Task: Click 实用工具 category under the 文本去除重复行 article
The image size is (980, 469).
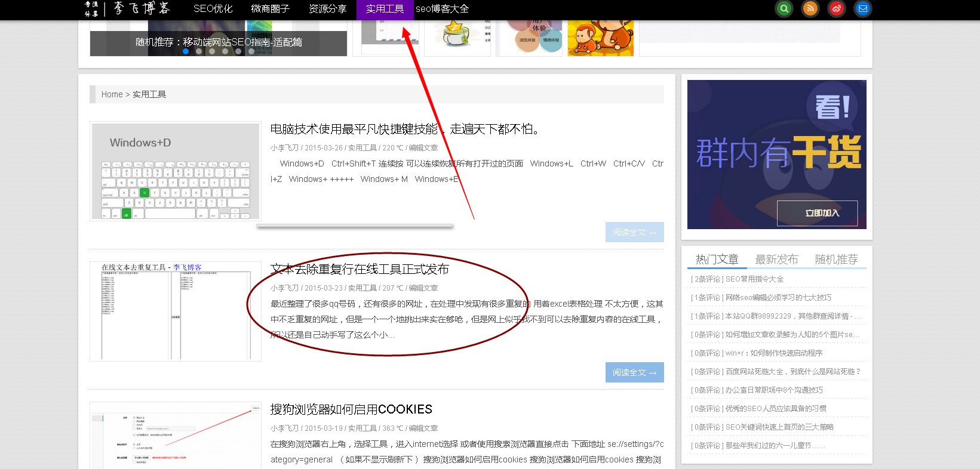Action: 362,288
